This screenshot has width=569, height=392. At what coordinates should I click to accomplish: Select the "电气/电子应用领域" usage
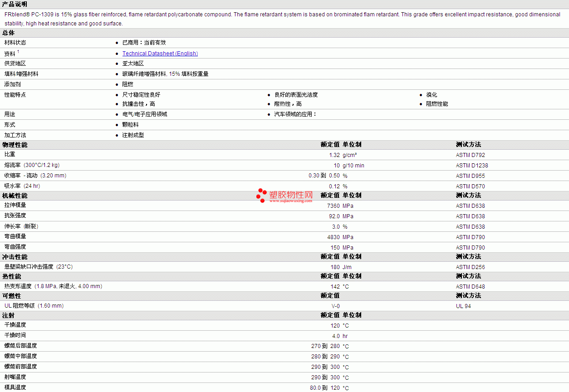click(145, 114)
